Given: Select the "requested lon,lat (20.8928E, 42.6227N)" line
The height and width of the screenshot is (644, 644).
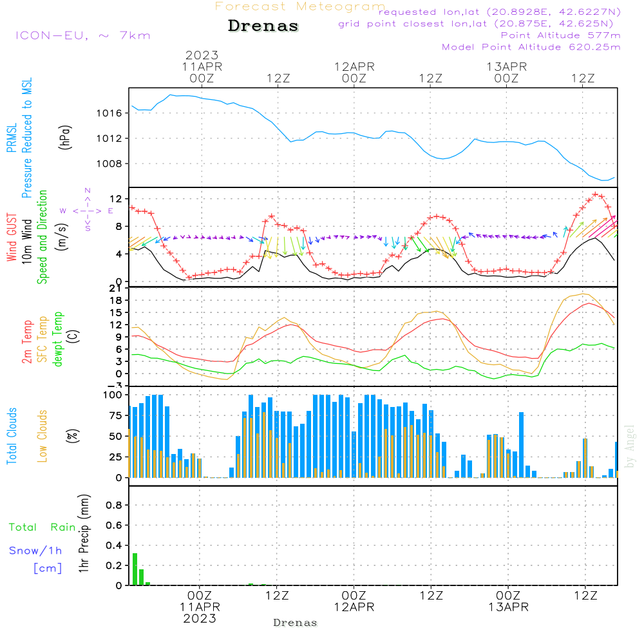Looking at the screenshot, I should pos(500,12).
